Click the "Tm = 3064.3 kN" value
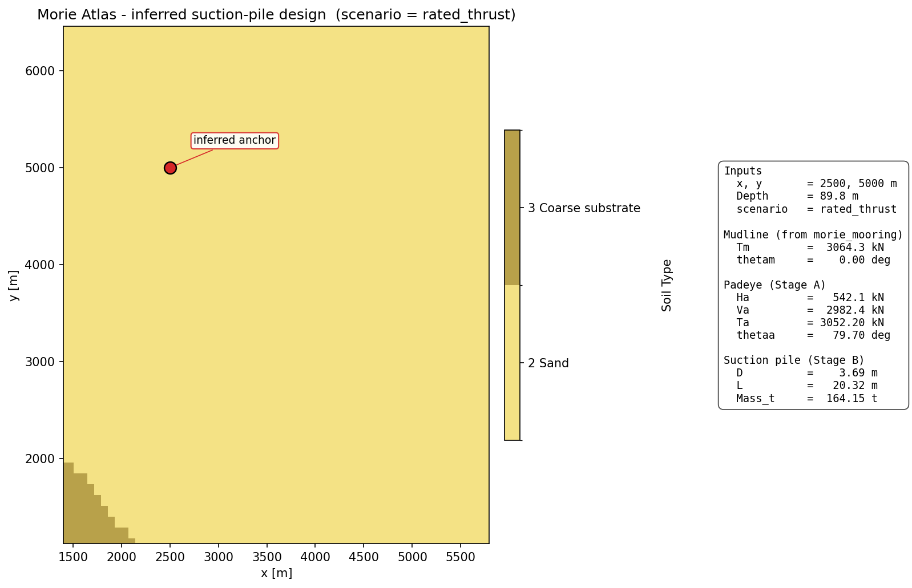Screen dimensions: 912x588 [810, 247]
